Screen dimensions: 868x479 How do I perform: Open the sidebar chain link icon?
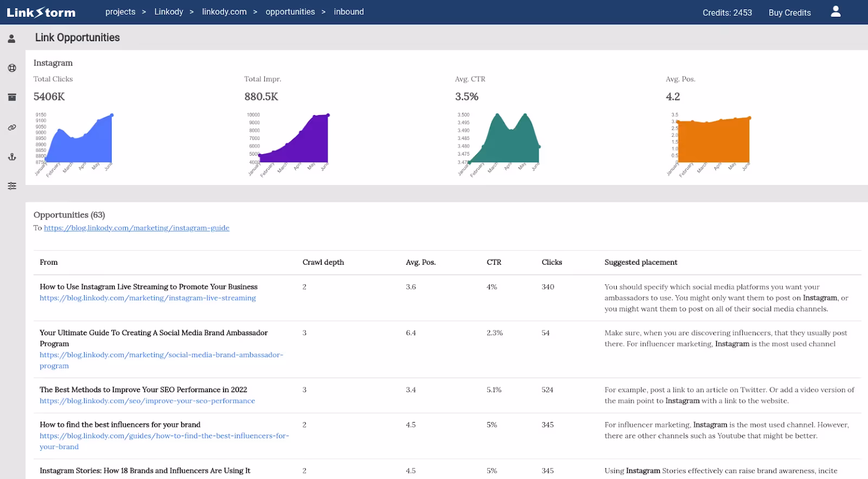click(x=12, y=127)
